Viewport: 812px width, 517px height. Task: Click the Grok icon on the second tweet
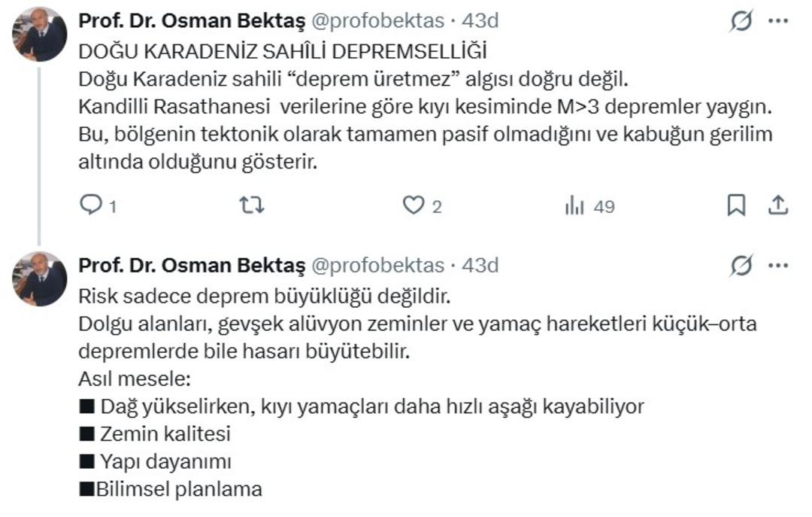click(741, 265)
